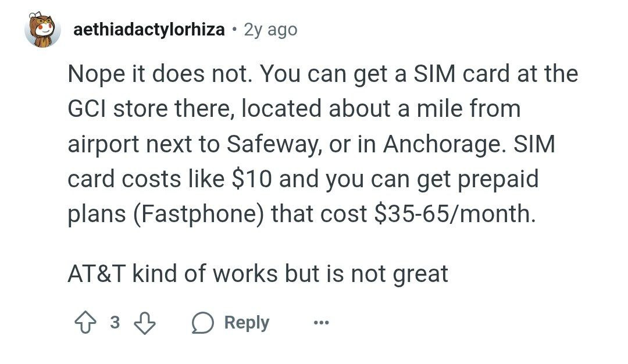Screen dimensions: 628x364
Task: Click the "2y ago" timestamp
Action: point(270,30)
